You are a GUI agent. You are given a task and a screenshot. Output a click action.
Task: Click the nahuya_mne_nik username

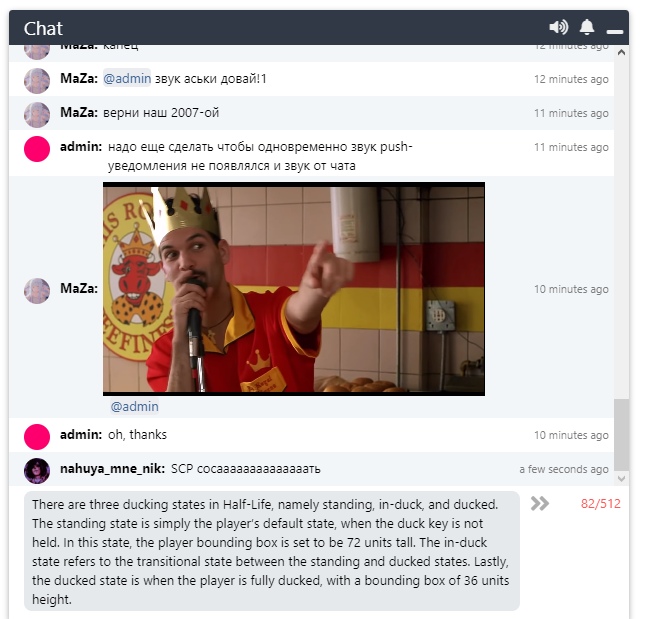[112, 468]
